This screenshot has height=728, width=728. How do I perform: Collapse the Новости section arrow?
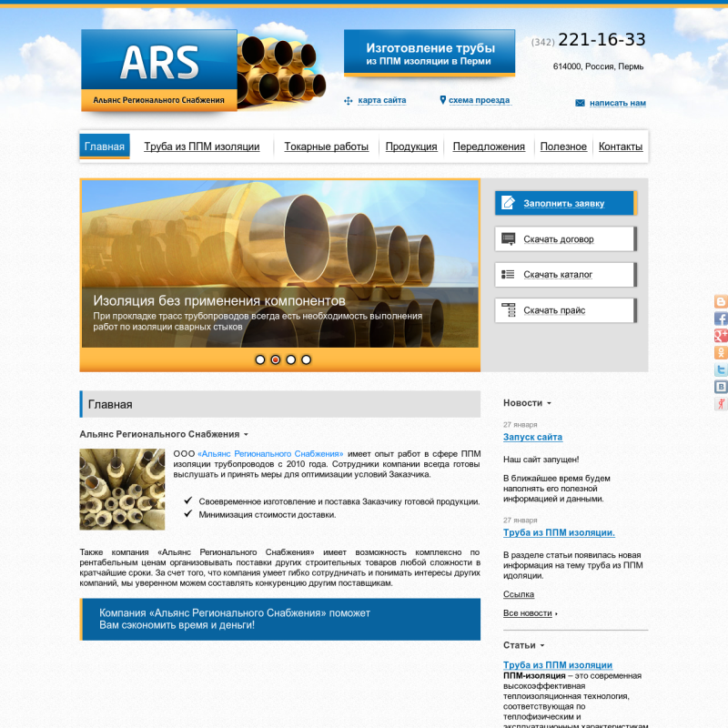click(x=550, y=403)
